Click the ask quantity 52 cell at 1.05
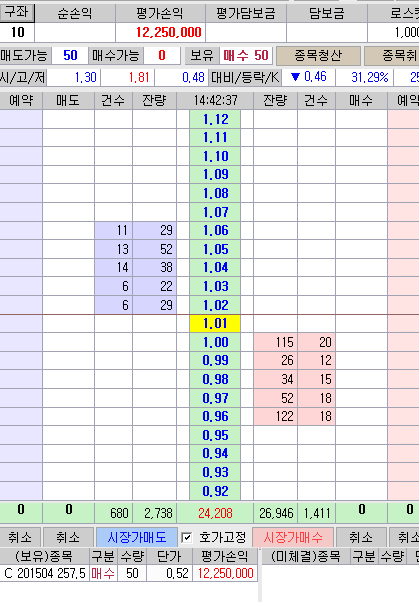 pyautogui.click(x=154, y=249)
